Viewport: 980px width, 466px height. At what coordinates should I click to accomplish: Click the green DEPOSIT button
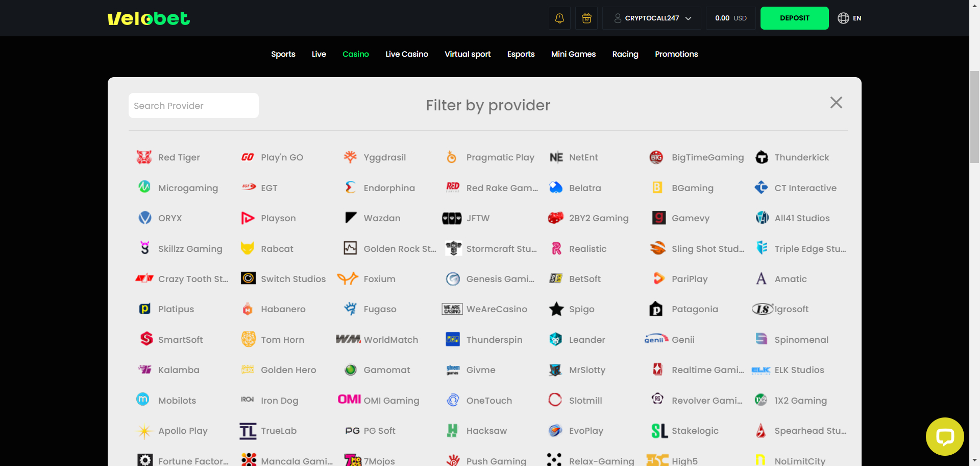point(794,18)
